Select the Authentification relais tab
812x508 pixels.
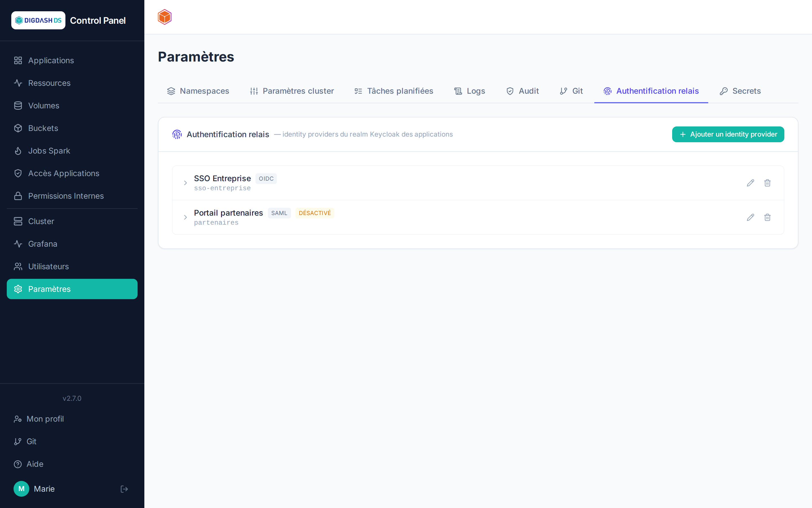[x=651, y=91]
